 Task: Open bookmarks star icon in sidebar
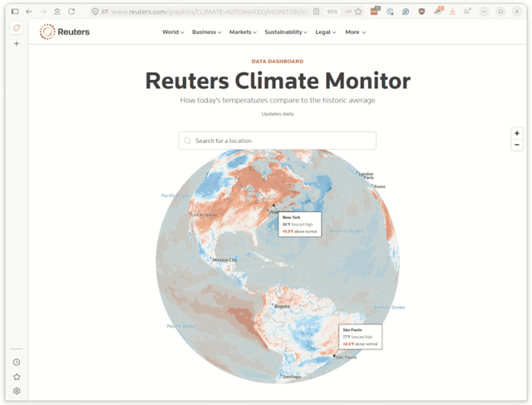coord(17,377)
